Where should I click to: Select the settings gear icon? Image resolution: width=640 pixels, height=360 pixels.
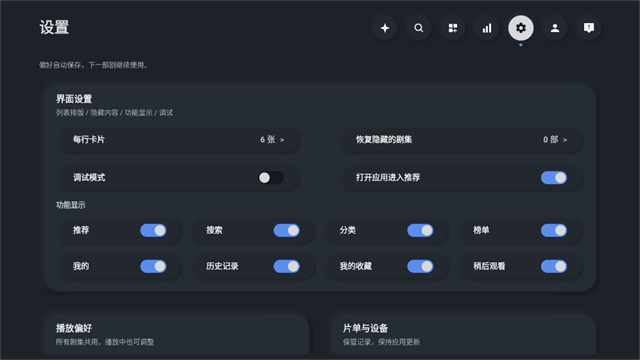tap(521, 28)
